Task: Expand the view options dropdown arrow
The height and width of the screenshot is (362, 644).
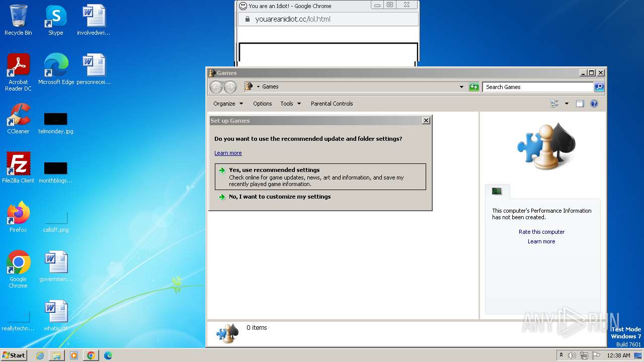Action: 567,104
